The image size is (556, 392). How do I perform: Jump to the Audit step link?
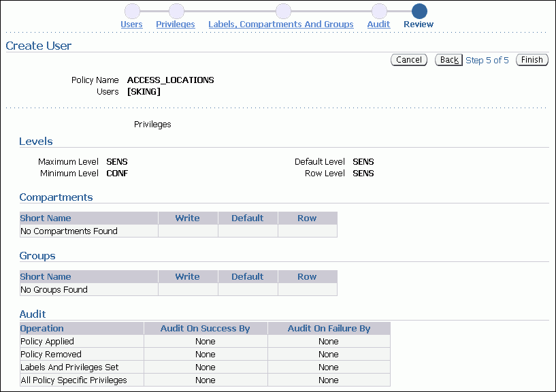[378, 24]
